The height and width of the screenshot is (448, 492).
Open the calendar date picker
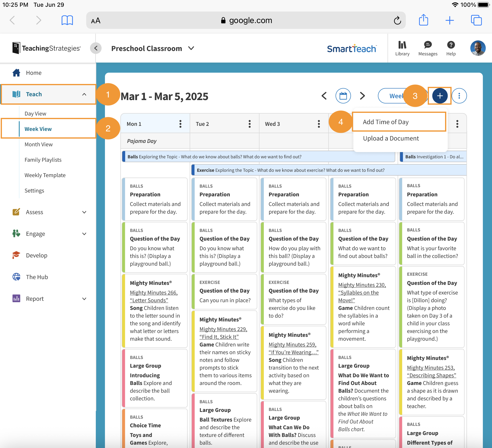click(343, 96)
